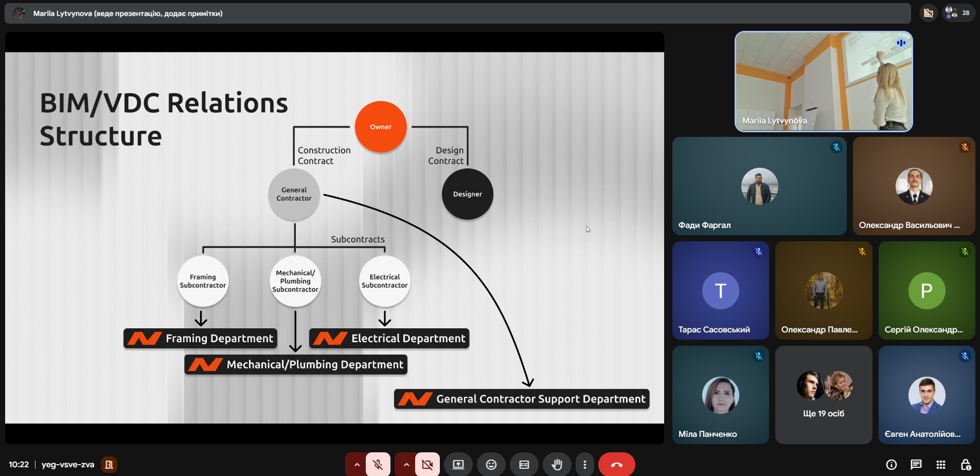
Task: Click the orange Owner circle on slide
Action: pos(381,127)
